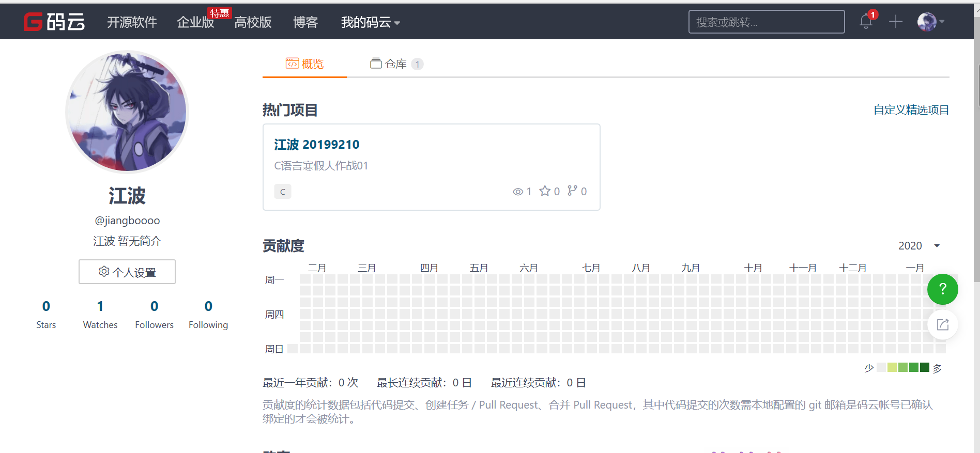Click the C language tag

click(283, 192)
